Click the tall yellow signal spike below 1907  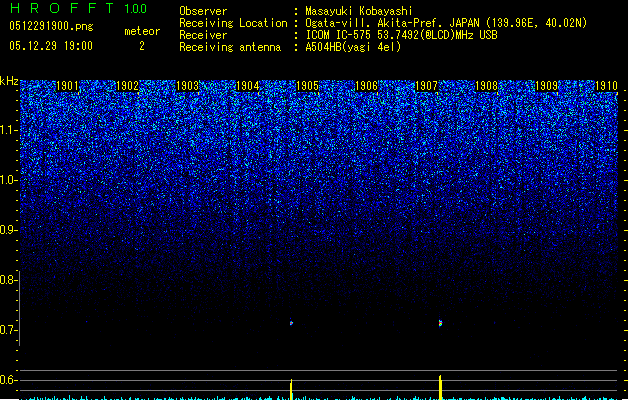440,387
